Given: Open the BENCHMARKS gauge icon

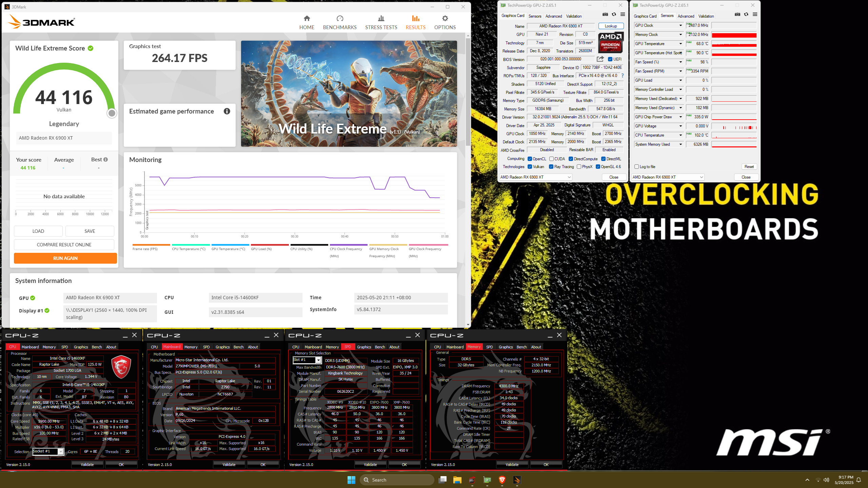Looking at the screenshot, I should click(x=340, y=18).
